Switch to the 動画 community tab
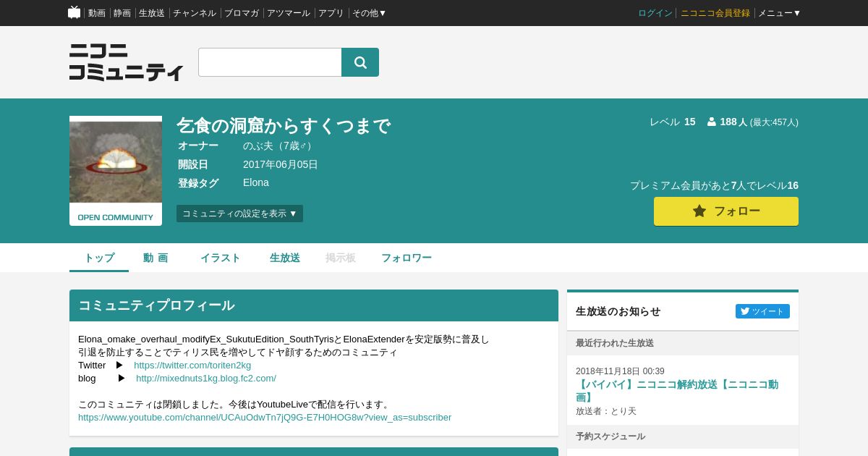868x456 pixels. [156, 258]
